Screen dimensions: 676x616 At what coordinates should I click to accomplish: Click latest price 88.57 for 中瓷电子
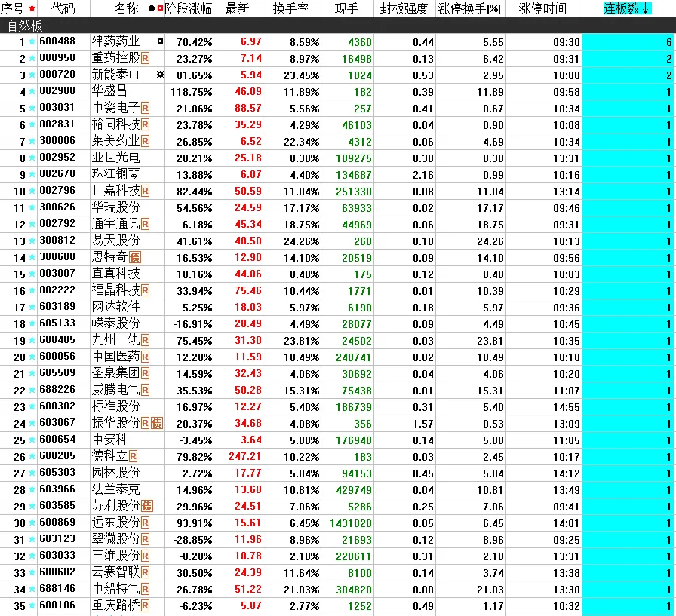(x=248, y=108)
